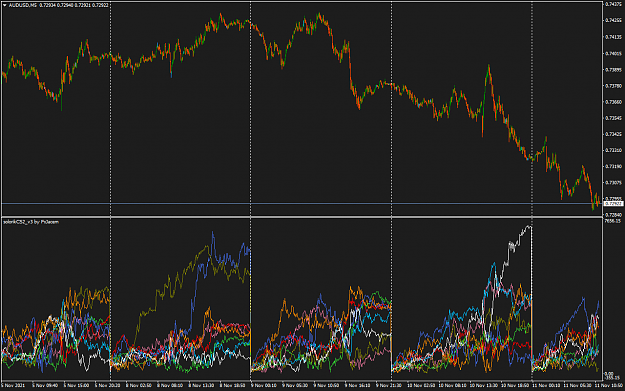Click the "10 Nov 02:50" time label

(x=421, y=386)
